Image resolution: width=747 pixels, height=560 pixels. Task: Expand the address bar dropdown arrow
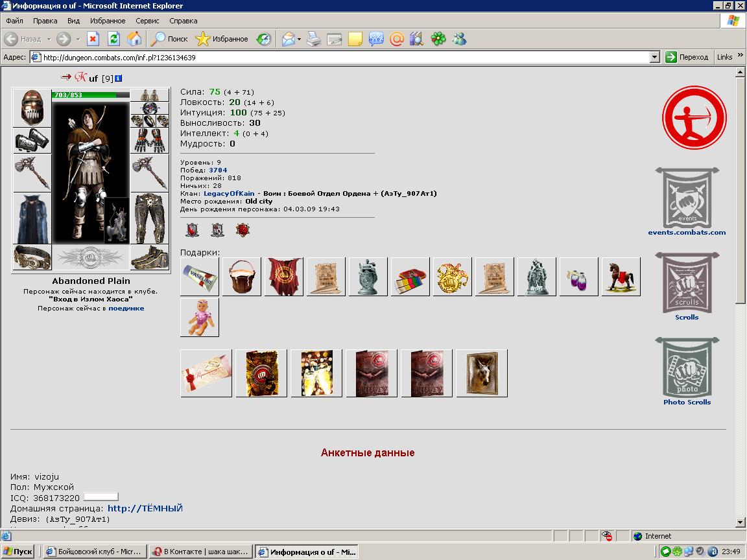pos(654,57)
